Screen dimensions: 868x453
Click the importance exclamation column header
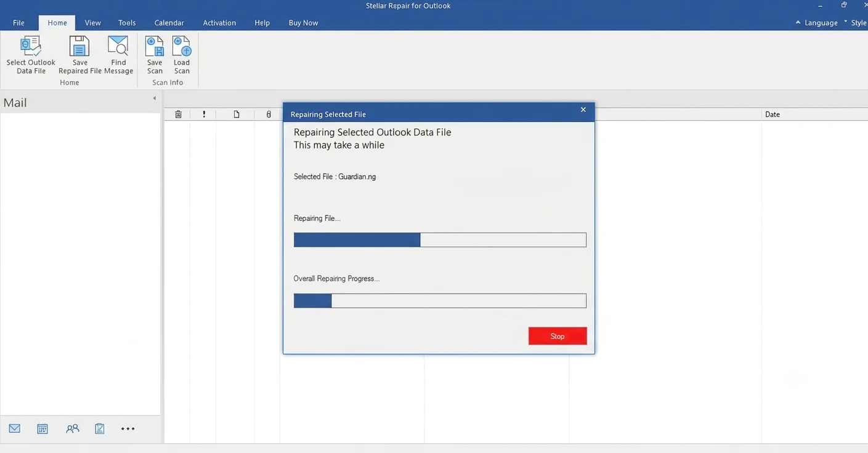tap(204, 114)
